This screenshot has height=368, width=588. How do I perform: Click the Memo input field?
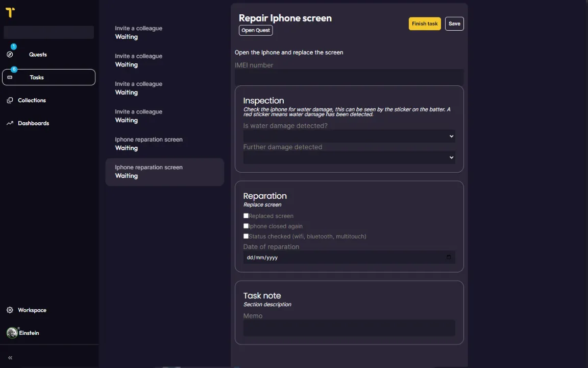pos(349,328)
